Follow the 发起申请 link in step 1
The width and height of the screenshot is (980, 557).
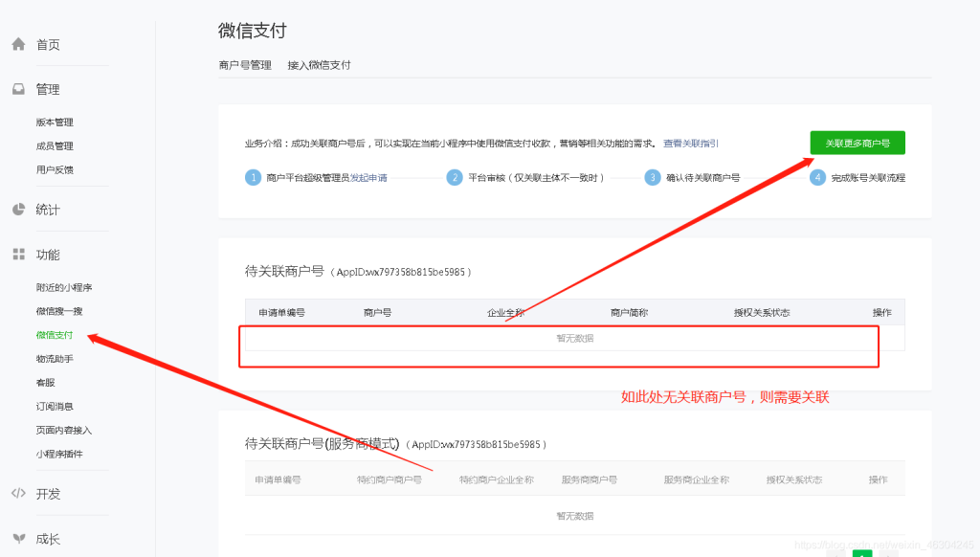368,178
